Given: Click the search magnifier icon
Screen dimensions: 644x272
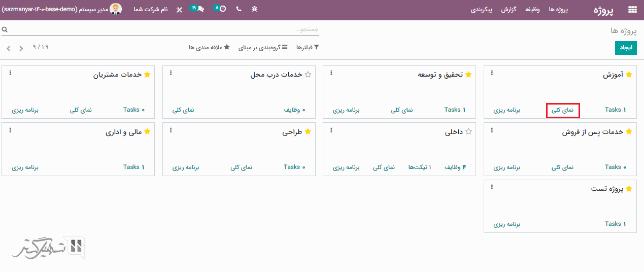Looking at the screenshot, I should coord(5,30).
